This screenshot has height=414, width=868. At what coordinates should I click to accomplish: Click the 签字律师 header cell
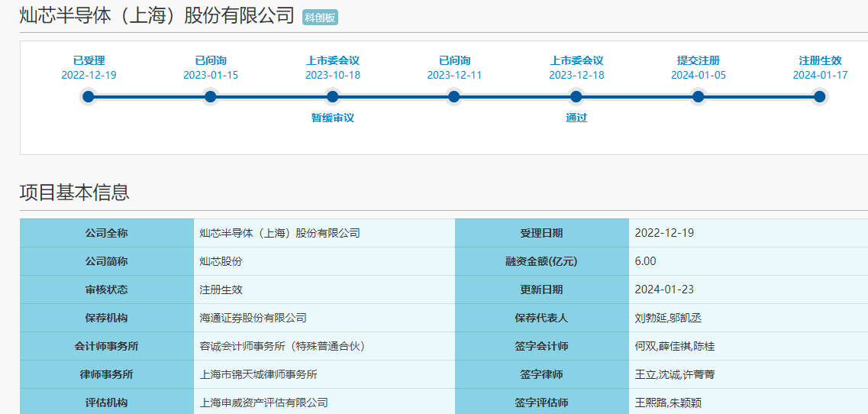[x=542, y=374]
